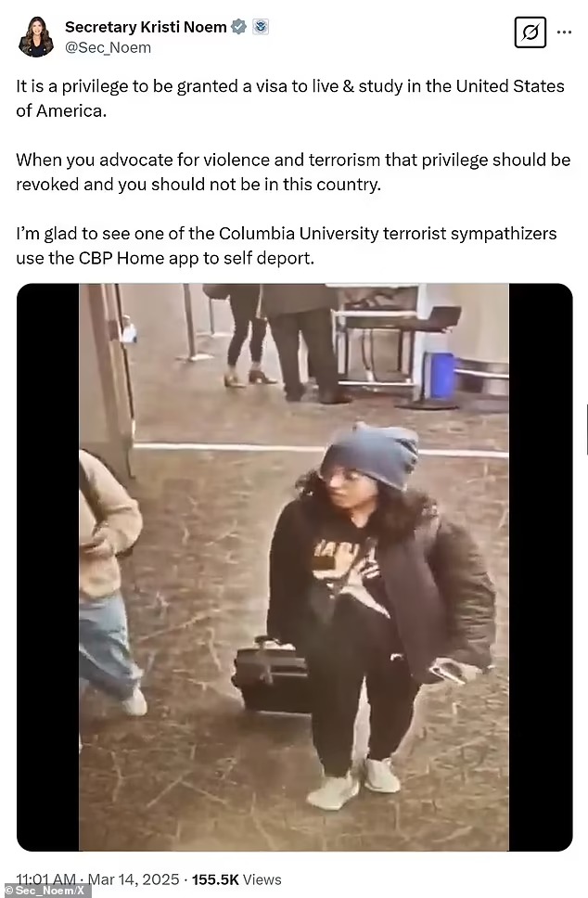Image resolution: width=588 pixels, height=898 pixels.
Task: Click the paragraph about advocating for violence
Action: pyautogui.click(x=293, y=172)
